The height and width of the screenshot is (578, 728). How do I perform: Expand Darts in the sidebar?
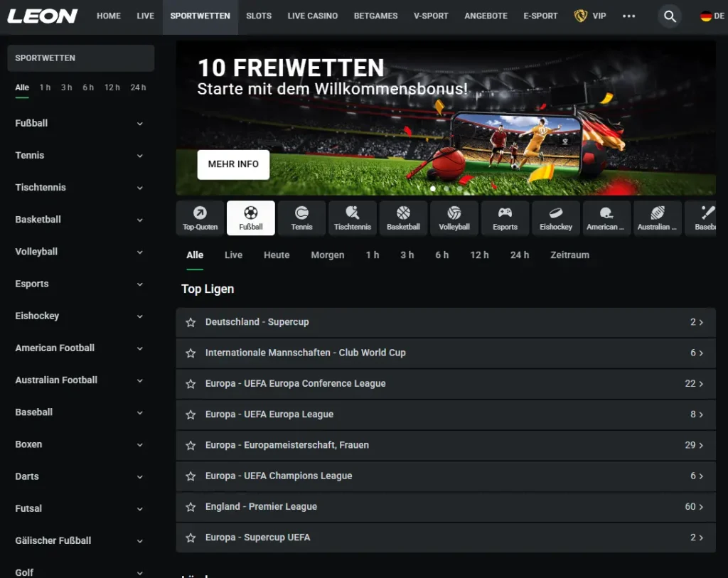click(140, 477)
